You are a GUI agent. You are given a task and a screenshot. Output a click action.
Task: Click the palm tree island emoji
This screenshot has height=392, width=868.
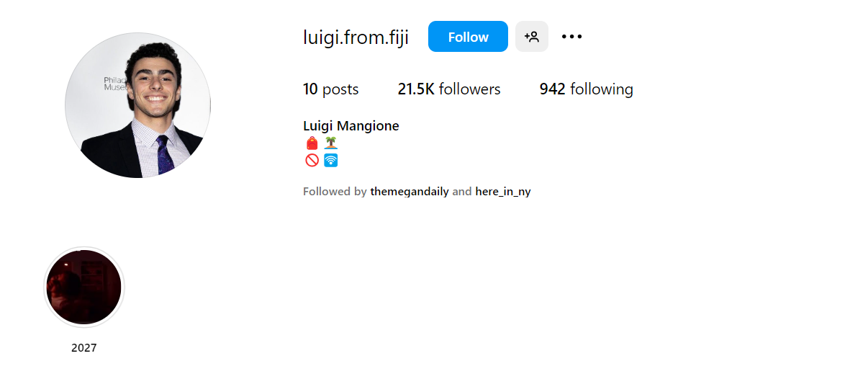pos(330,143)
